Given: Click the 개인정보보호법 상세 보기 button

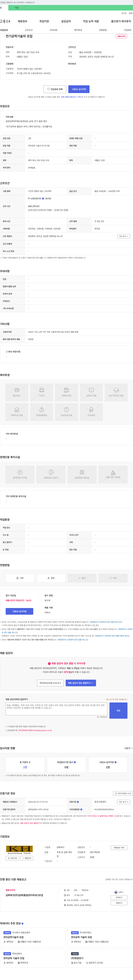Looking at the screenshot, I should [x=50, y=683].
